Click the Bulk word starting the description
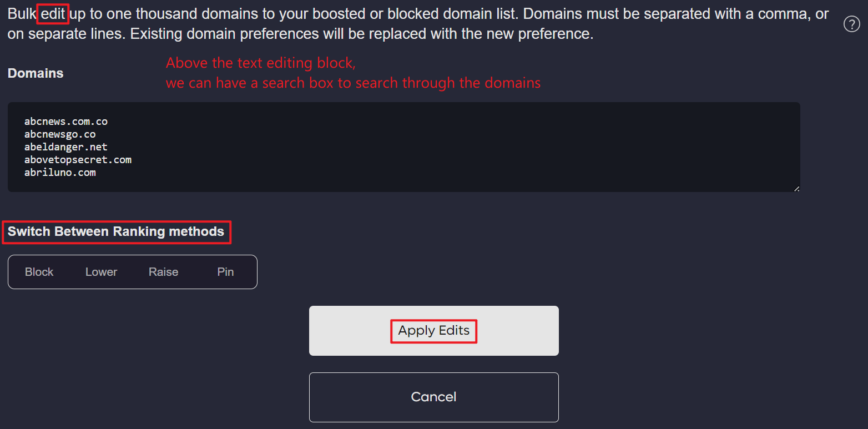Viewport: 868px width, 429px height. (x=22, y=14)
